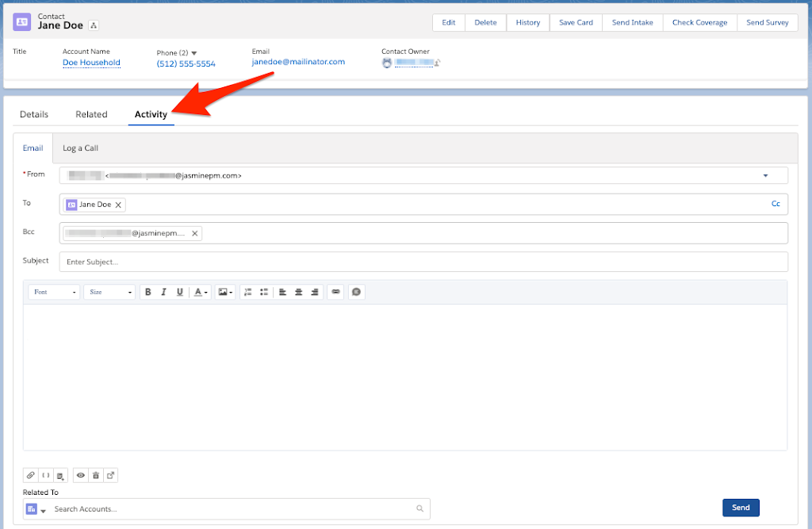Toggle bold formatting in email editor
This screenshot has width=812, height=529.
147,292
